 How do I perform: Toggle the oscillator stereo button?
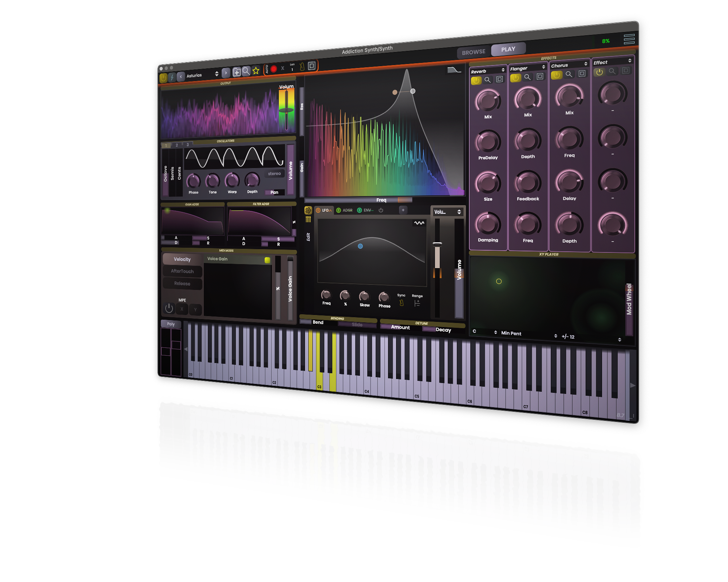[274, 174]
